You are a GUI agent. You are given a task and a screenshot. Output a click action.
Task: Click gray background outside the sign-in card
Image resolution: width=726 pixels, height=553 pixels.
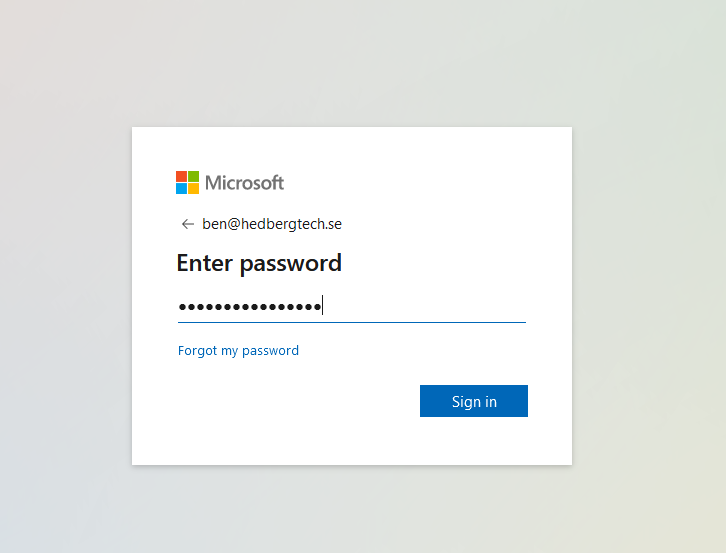click(x=648, y=278)
